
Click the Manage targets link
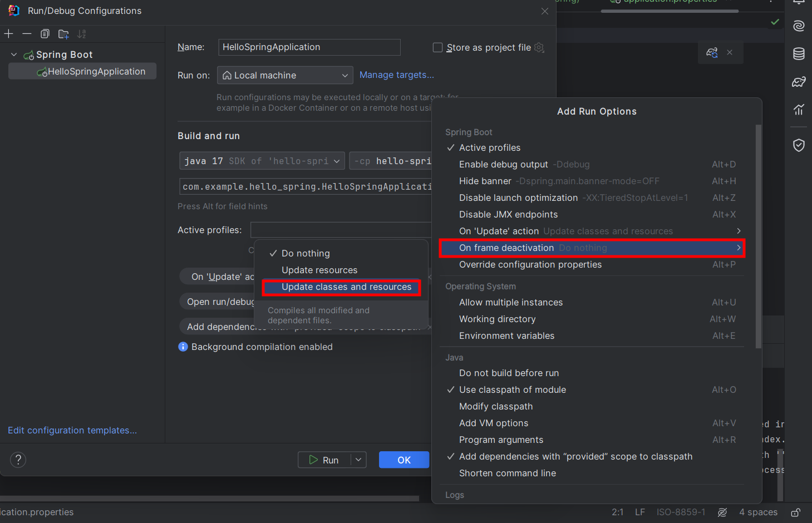click(x=397, y=75)
